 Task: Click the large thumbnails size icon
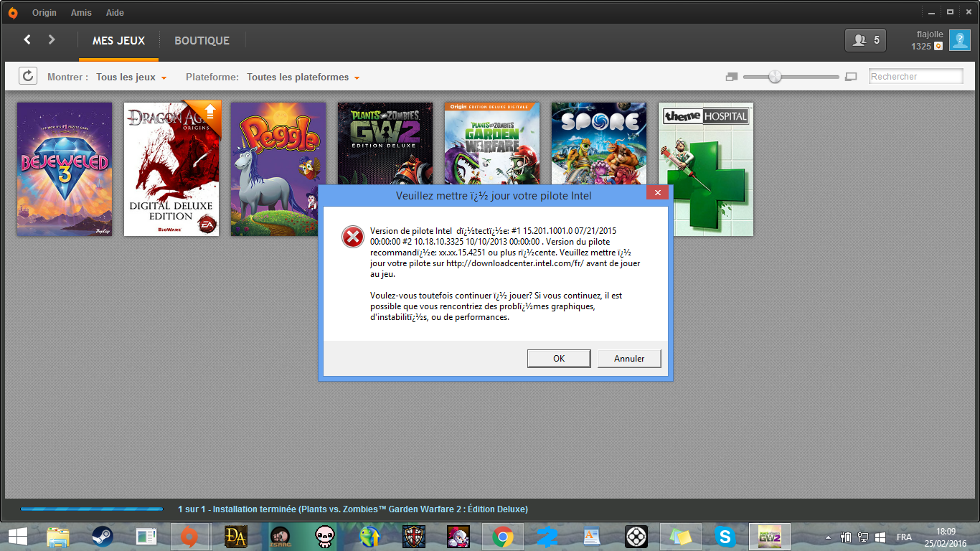tap(852, 77)
